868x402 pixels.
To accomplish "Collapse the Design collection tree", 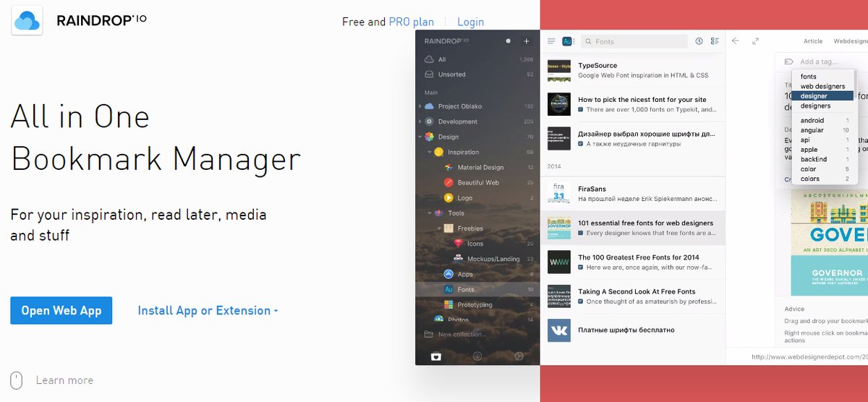I will pyautogui.click(x=420, y=137).
